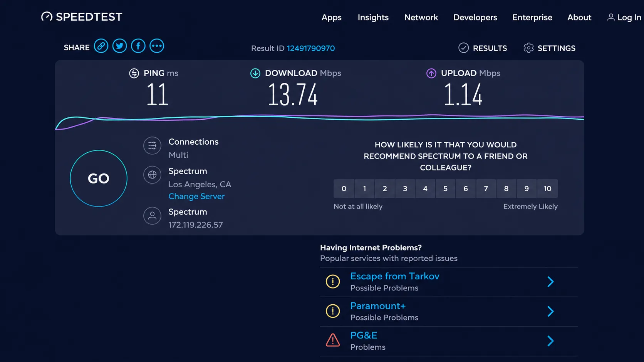The image size is (644, 362).
Task: Open more share options ellipsis icon
Action: (x=157, y=46)
